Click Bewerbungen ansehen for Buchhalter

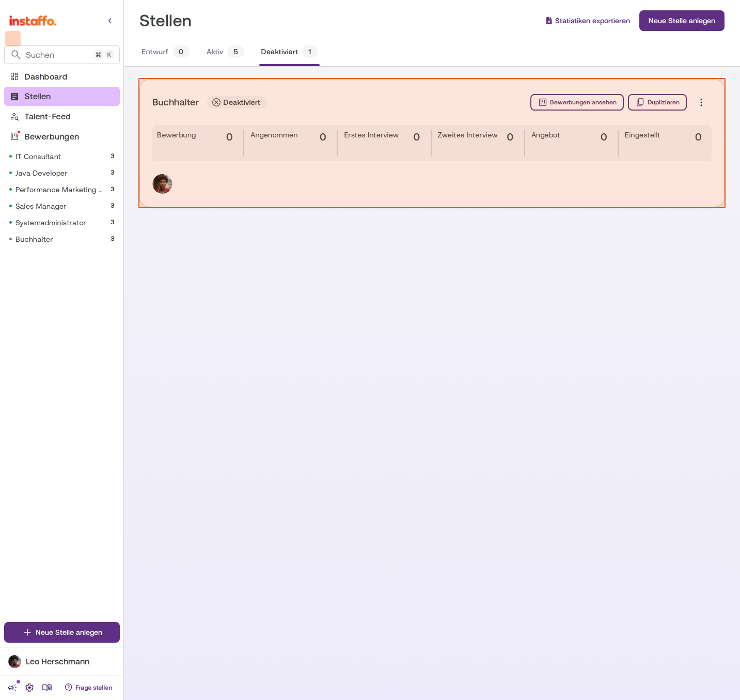coord(577,102)
